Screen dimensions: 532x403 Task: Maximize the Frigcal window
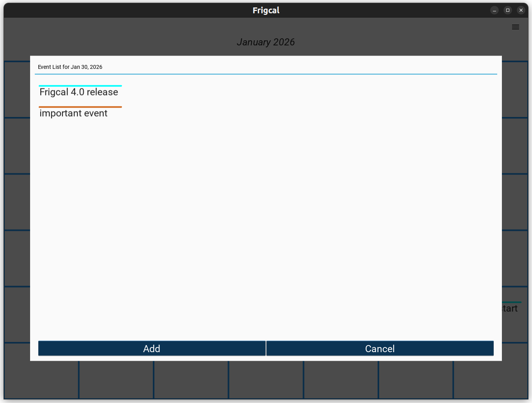[507, 10]
